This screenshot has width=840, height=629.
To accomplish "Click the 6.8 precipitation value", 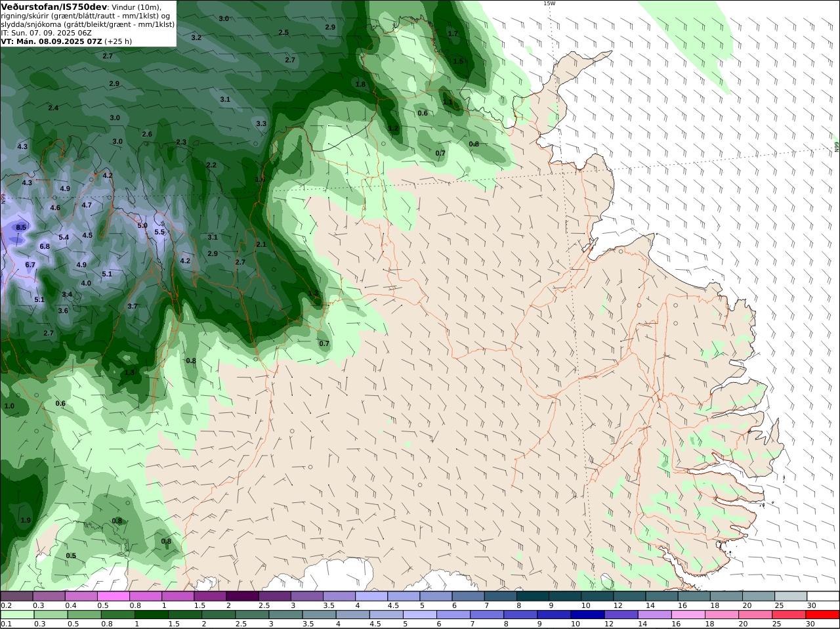I will (x=45, y=246).
